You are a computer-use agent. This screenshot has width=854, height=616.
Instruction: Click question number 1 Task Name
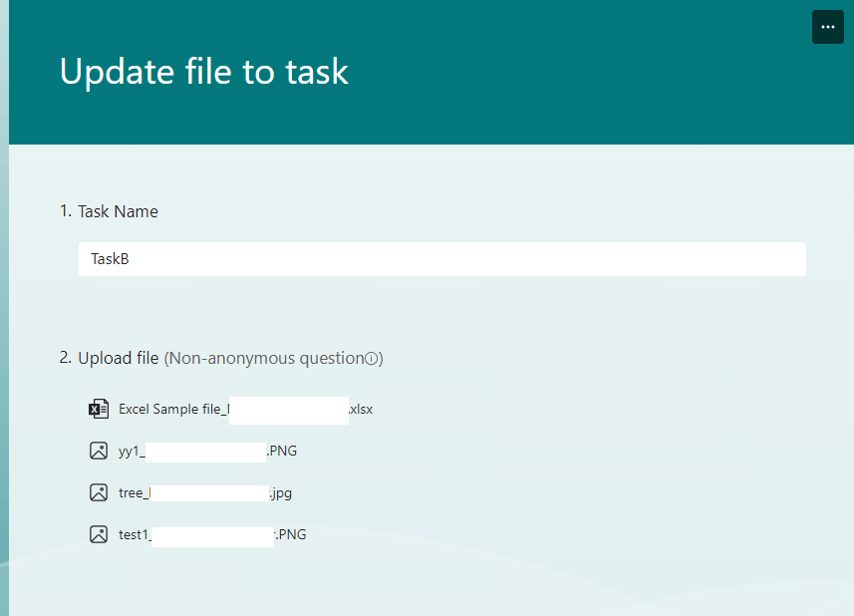(x=64, y=211)
